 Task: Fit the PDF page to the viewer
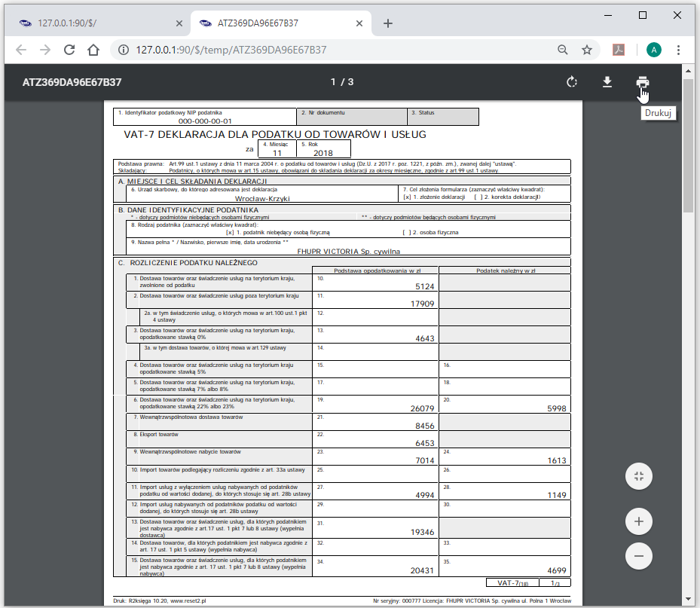639,476
